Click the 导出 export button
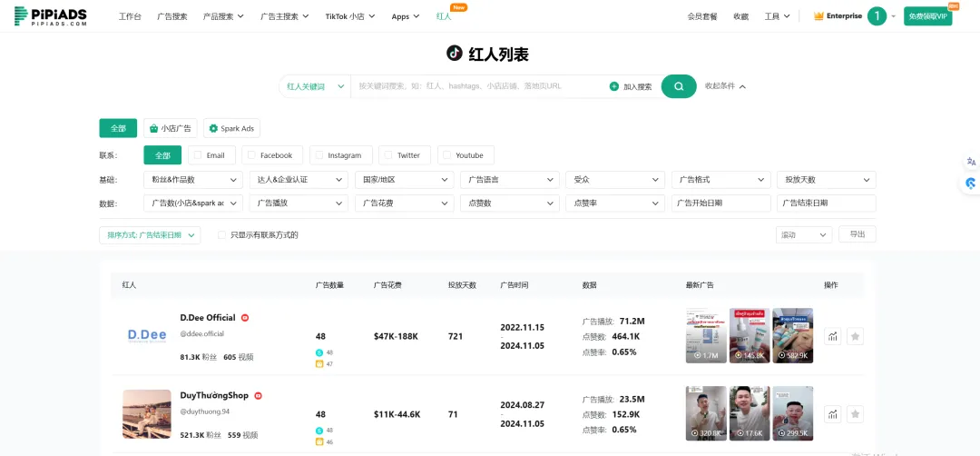Image resolution: width=980 pixels, height=456 pixels. [x=857, y=234]
